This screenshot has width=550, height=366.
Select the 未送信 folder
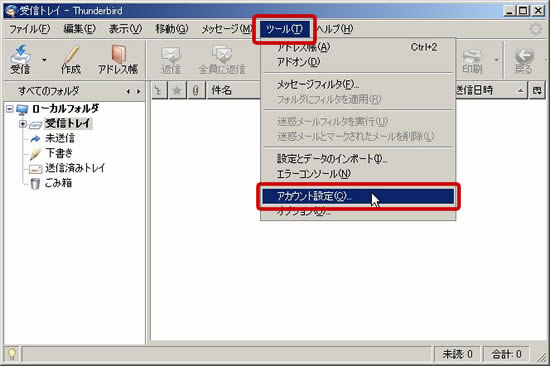coord(60,139)
